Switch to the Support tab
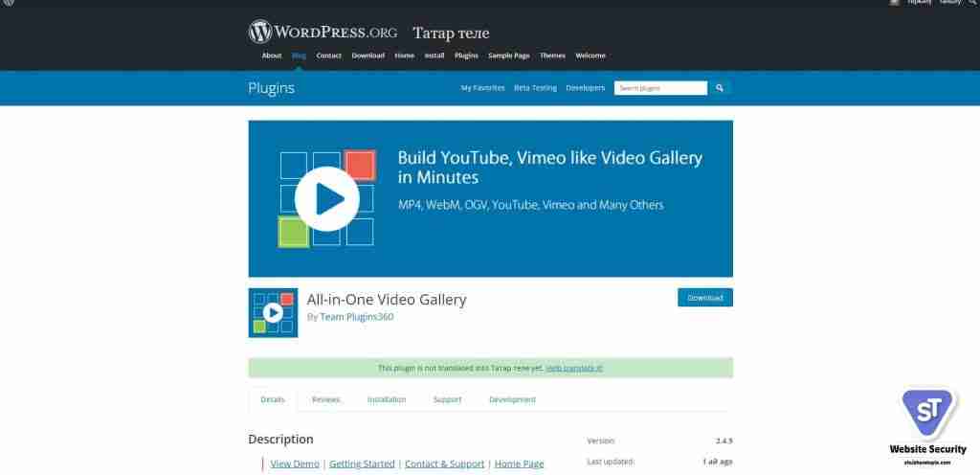980x475 pixels. click(x=448, y=399)
